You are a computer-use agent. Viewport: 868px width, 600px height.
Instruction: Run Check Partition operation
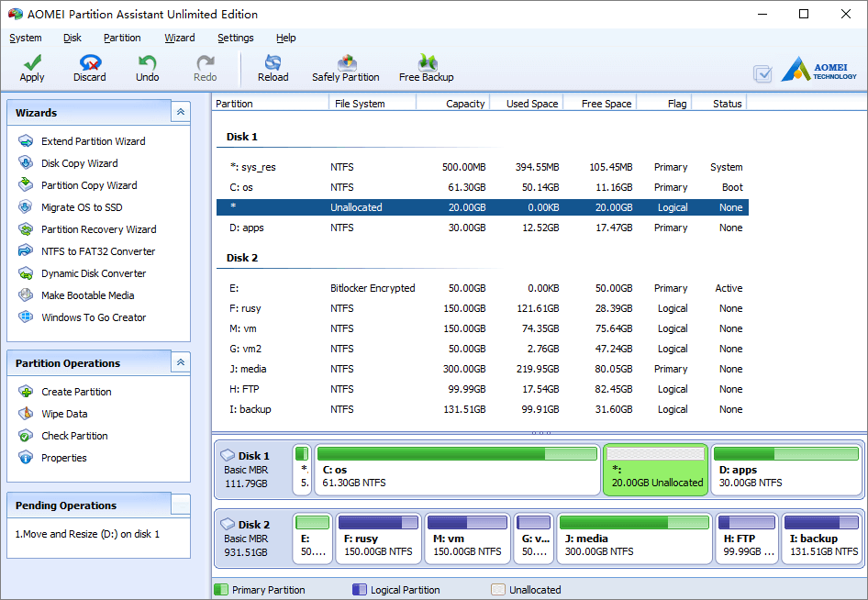point(74,436)
